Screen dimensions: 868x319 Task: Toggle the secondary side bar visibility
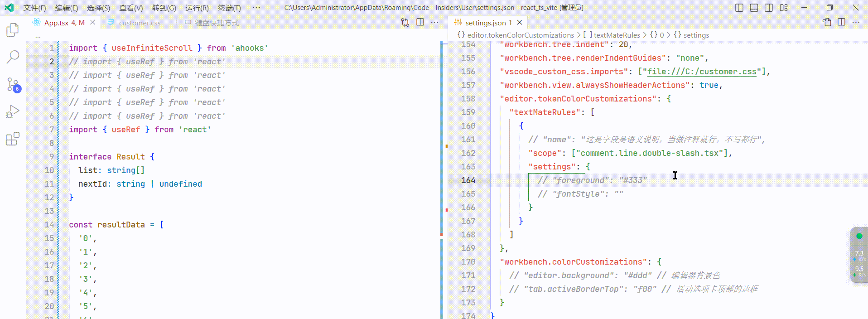pos(769,8)
